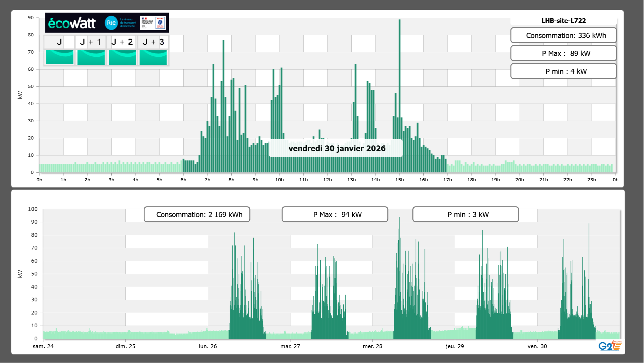Select the green signal under J
Screen dimensions: 644x363
(60, 57)
